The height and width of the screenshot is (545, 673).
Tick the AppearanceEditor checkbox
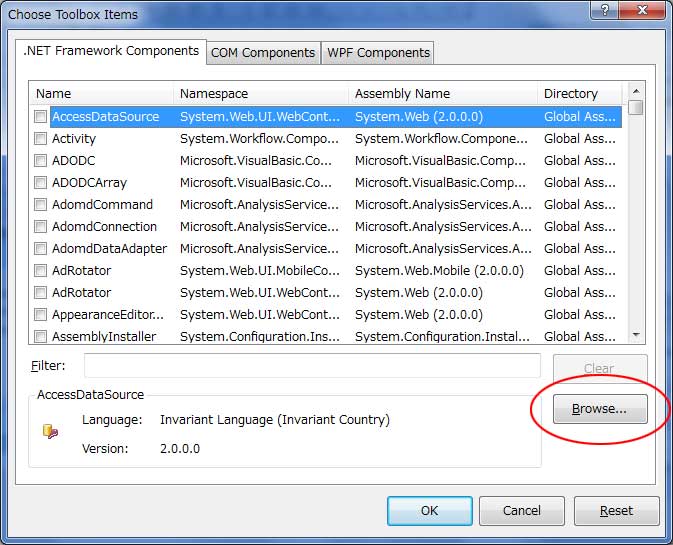(40, 315)
